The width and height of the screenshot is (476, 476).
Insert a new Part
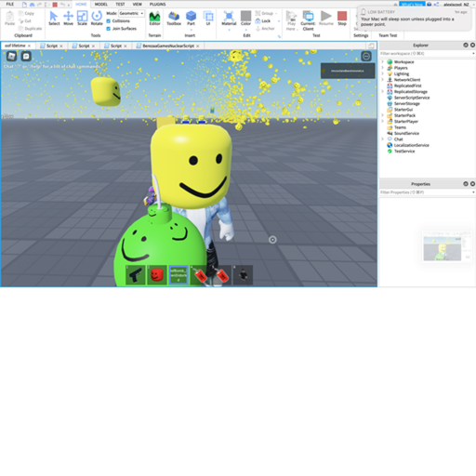click(191, 19)
